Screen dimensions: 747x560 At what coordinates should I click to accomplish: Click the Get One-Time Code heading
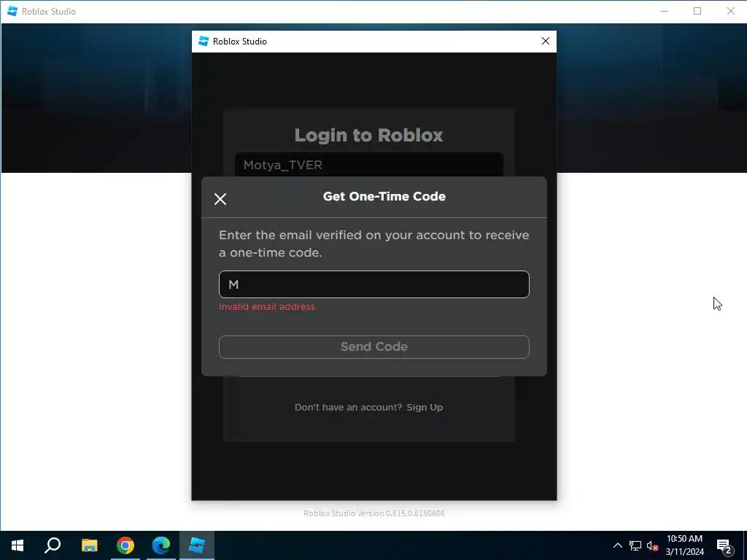tap(384, 196)
